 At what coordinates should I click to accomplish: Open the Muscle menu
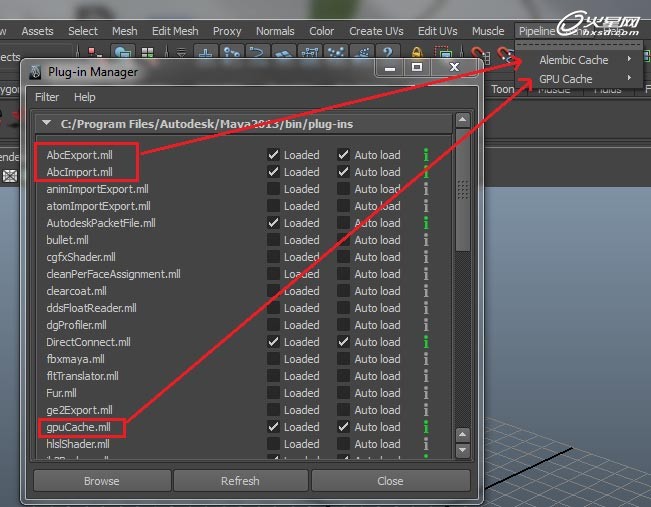click(488, 31)
